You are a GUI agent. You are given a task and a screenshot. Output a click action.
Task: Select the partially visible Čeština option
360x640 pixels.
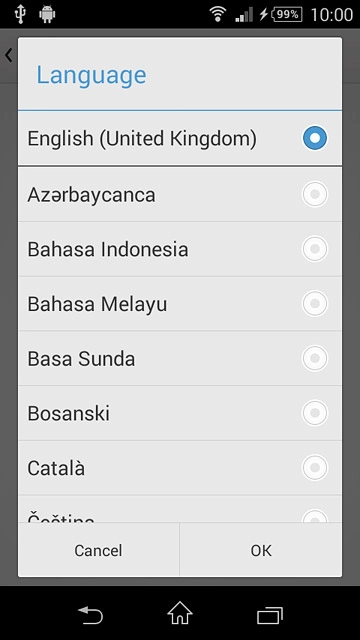[180, 509]
